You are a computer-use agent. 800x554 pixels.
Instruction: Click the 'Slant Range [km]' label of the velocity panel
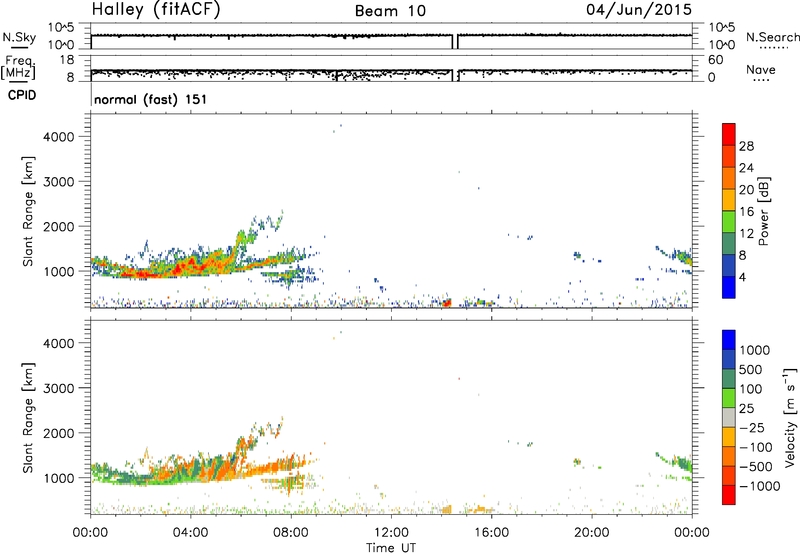[x=29, y=418]
